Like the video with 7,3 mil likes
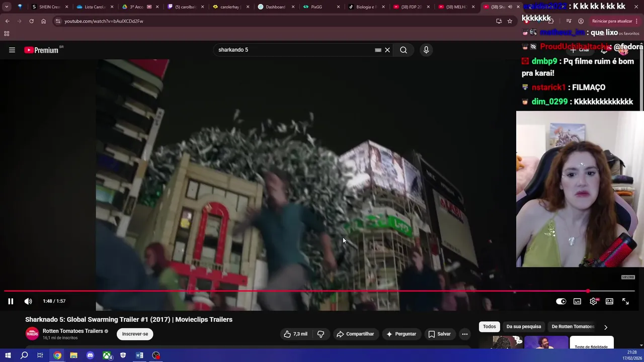 296,334
